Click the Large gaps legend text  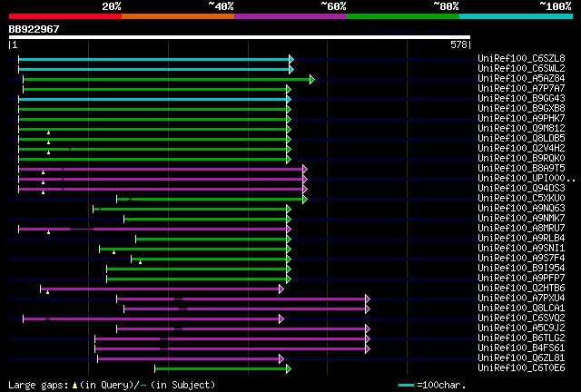(x=38, y=386)
